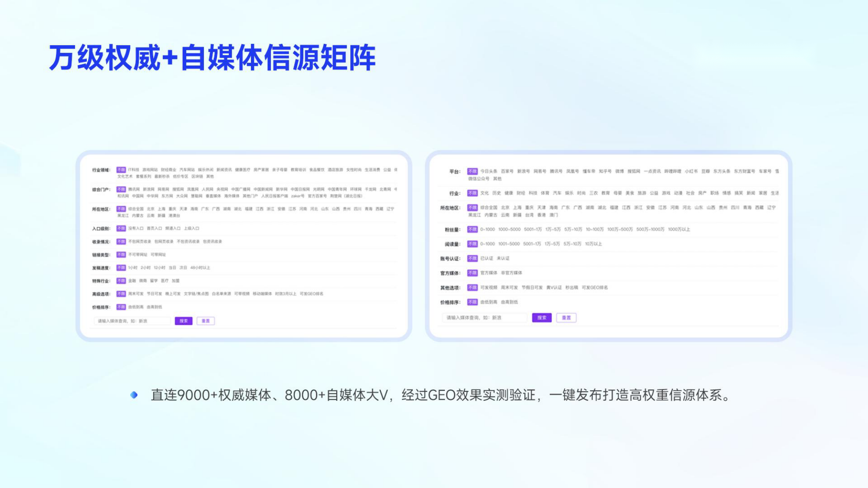Screen dimensions: 868x488
Task: Select 1小时 publishing speed
Action: [x=133, y=268]
